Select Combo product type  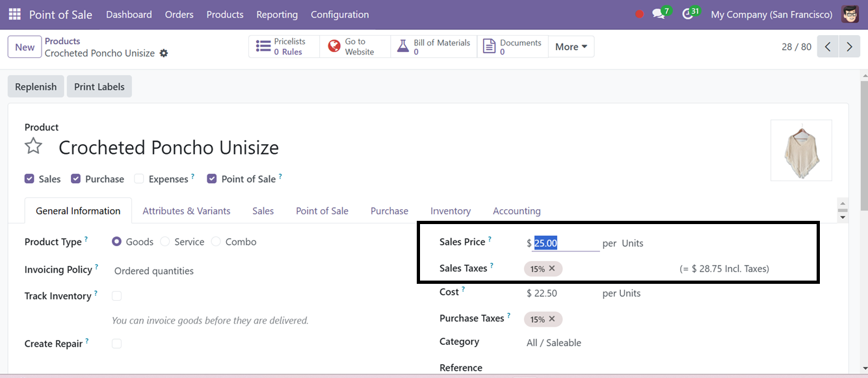216,242
